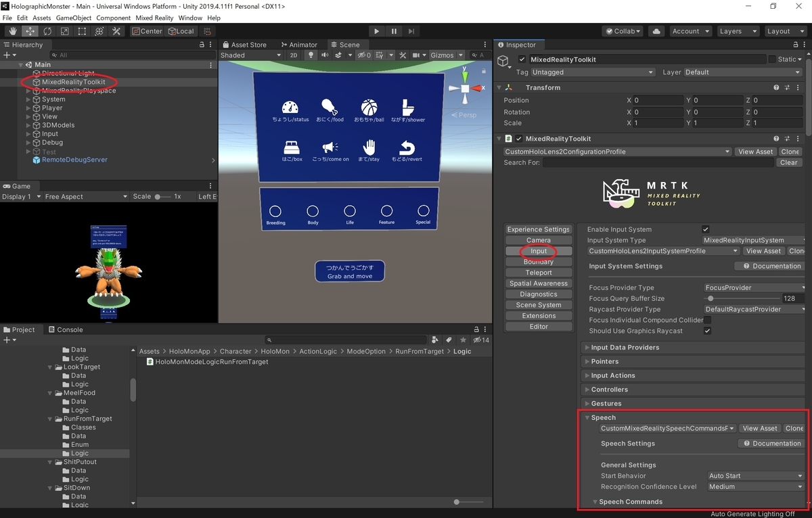Toggle Focus Individual Compound Collider checkbox
This screenshot has width=812, height=518.
click(707, 320)
